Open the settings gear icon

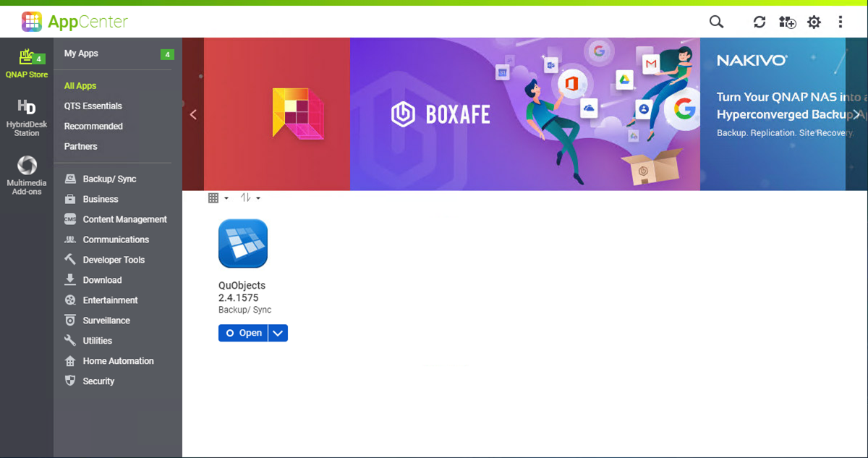[x=814, y=22]
